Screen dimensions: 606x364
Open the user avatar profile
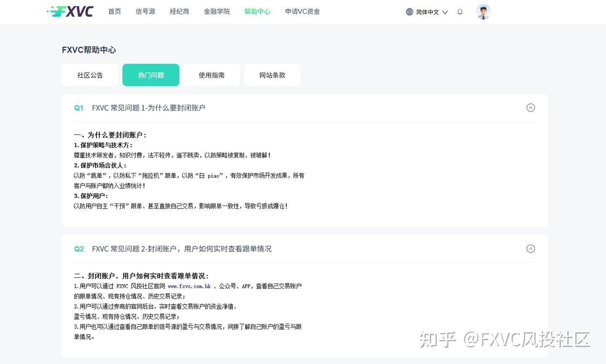pyautogui.click(x=484, y=12)
